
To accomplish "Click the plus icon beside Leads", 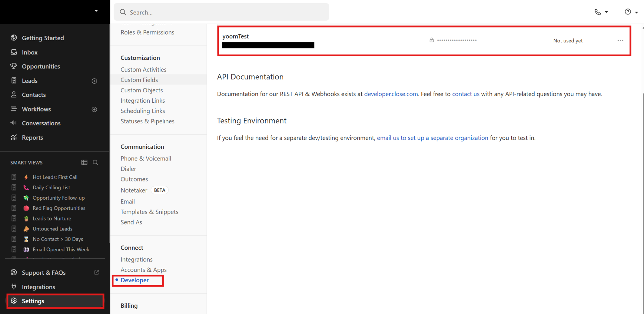I will coord(94,81).
